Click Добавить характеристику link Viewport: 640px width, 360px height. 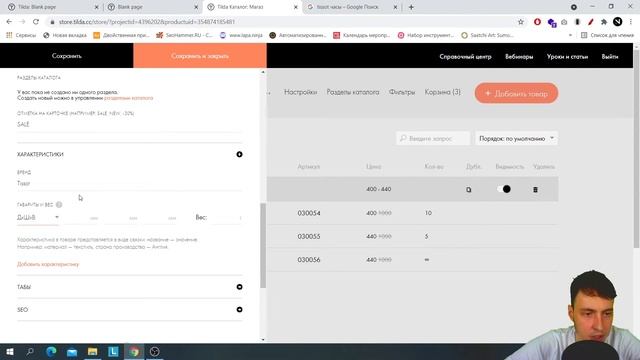pos(48,264)
